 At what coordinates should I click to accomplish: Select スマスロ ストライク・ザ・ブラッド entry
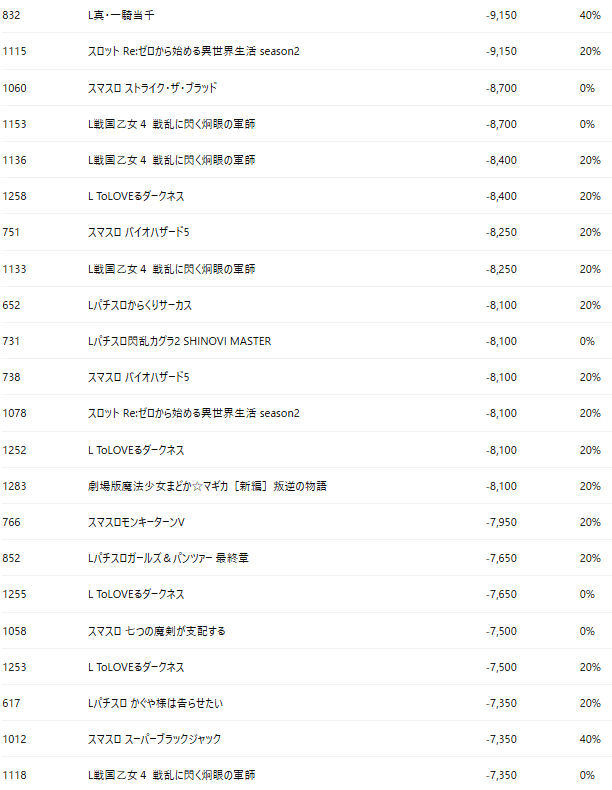click(x=153, y=88)
